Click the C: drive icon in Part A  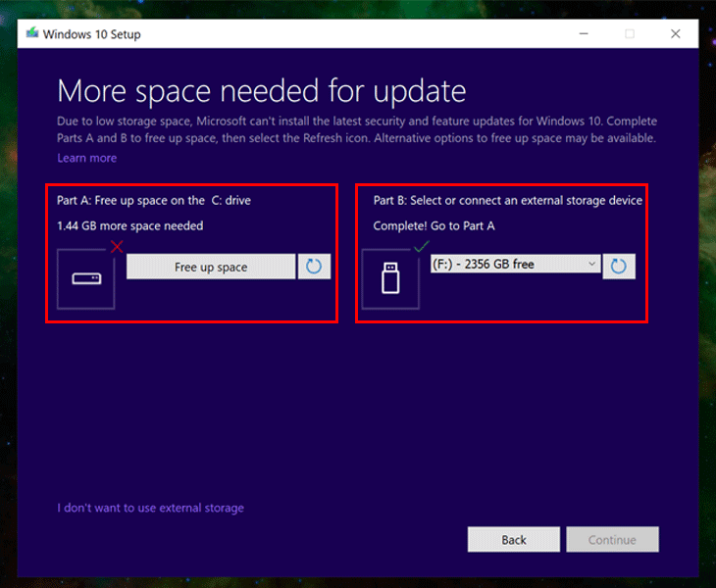pos(86,279)
